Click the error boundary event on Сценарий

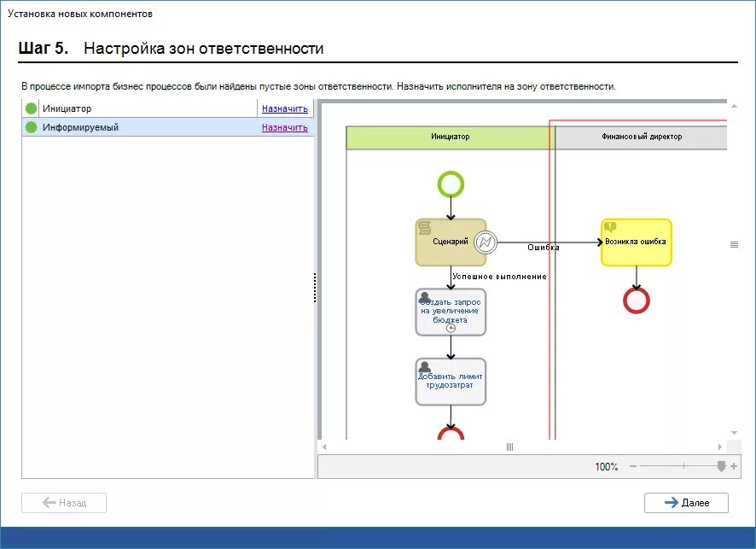[x=486, y=242]
